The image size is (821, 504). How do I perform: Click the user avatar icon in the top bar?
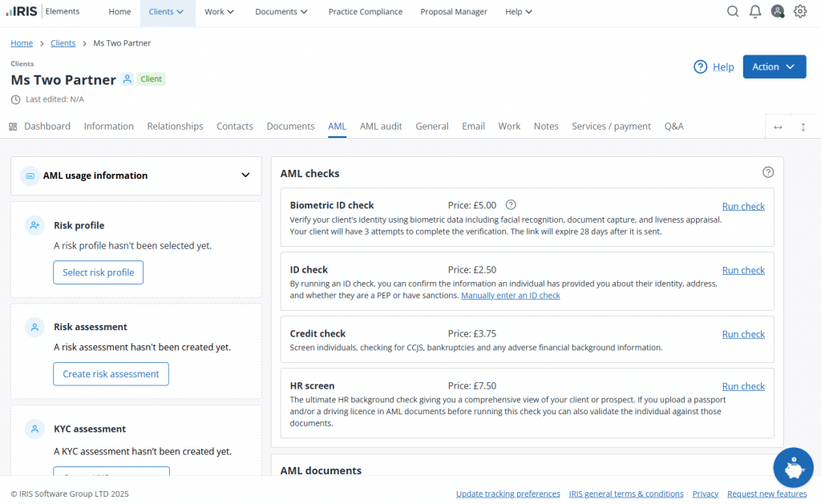point(777,11)
